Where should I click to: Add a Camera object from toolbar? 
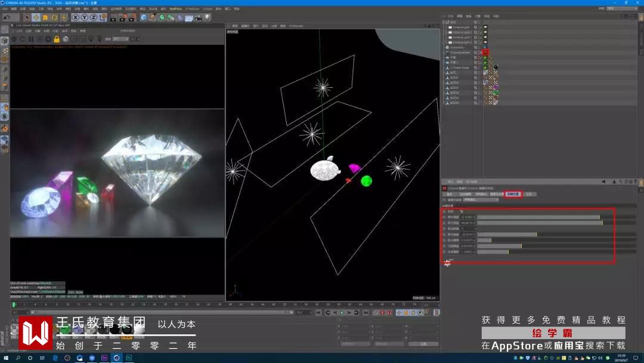(199, 18)
